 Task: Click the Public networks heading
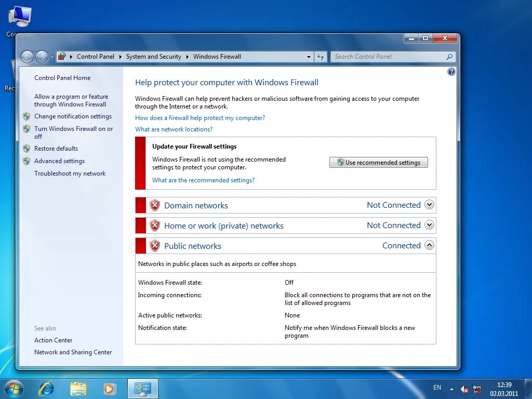tap(193, 246)
